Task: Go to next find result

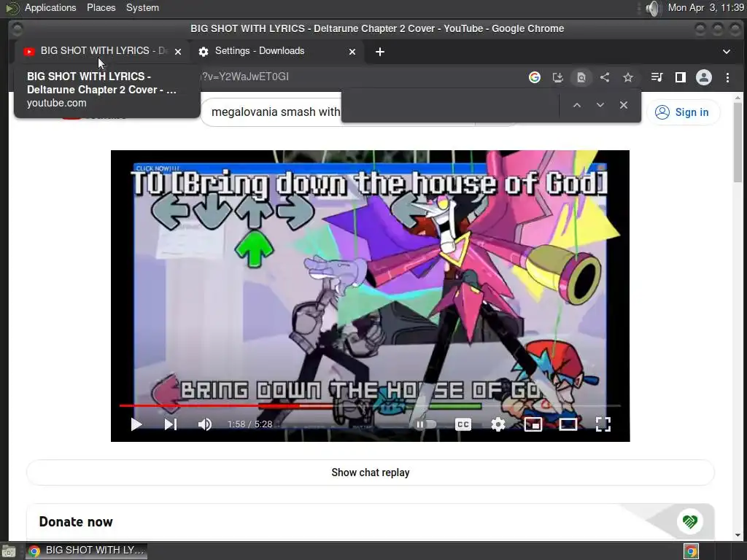Action: (600, 105)
